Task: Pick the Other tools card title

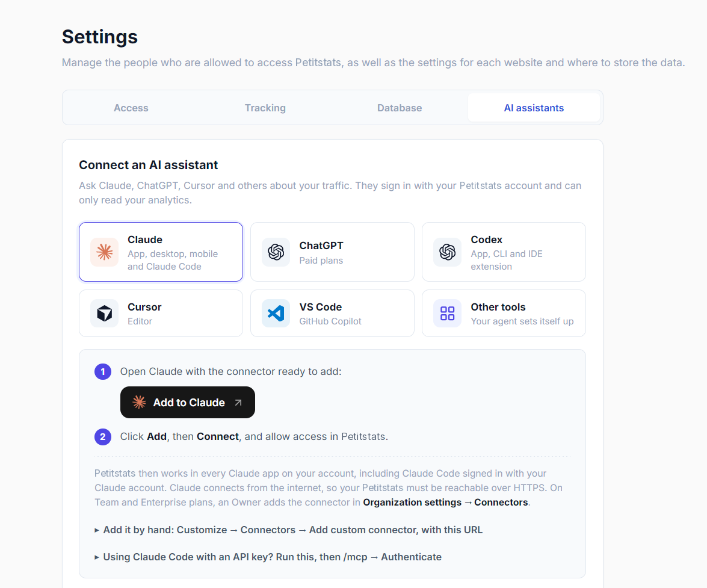Action: 498,307
